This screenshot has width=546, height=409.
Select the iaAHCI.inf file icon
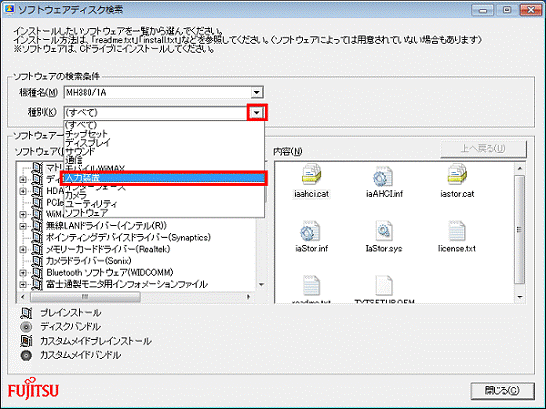[x=383, y=176]
